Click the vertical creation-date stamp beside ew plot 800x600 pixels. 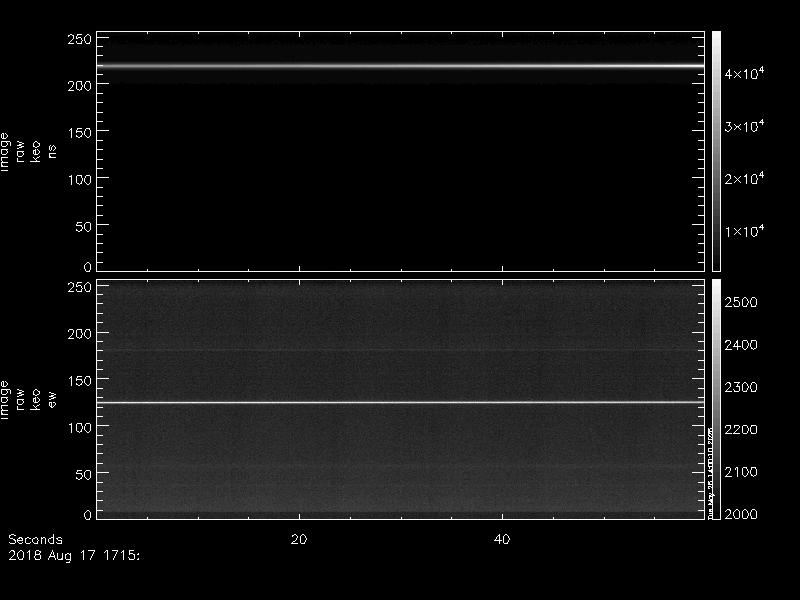(x=710, y=473)
